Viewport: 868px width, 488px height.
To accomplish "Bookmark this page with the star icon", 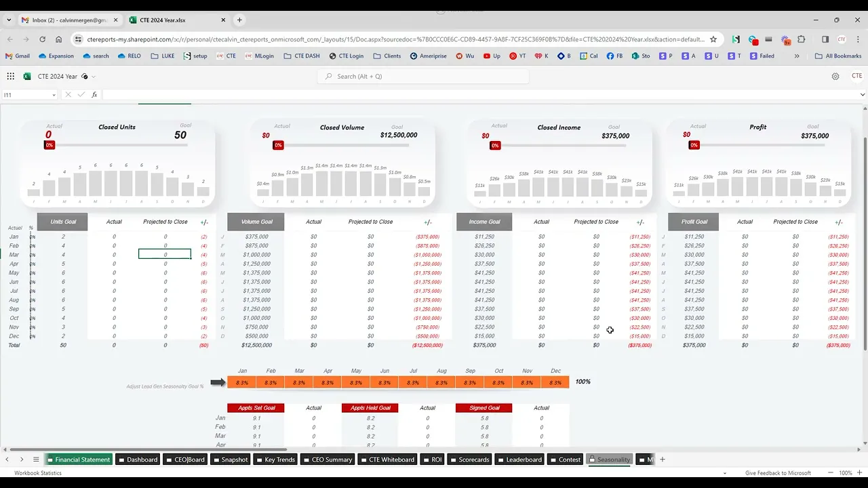I will 713,39.
